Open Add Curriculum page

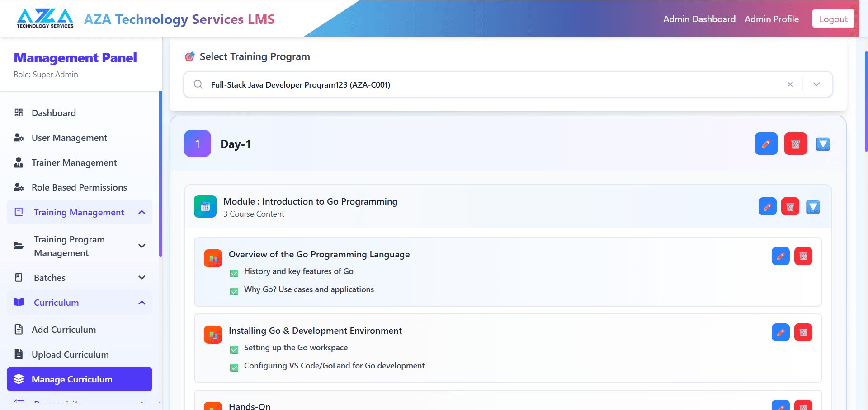point(64,330)
